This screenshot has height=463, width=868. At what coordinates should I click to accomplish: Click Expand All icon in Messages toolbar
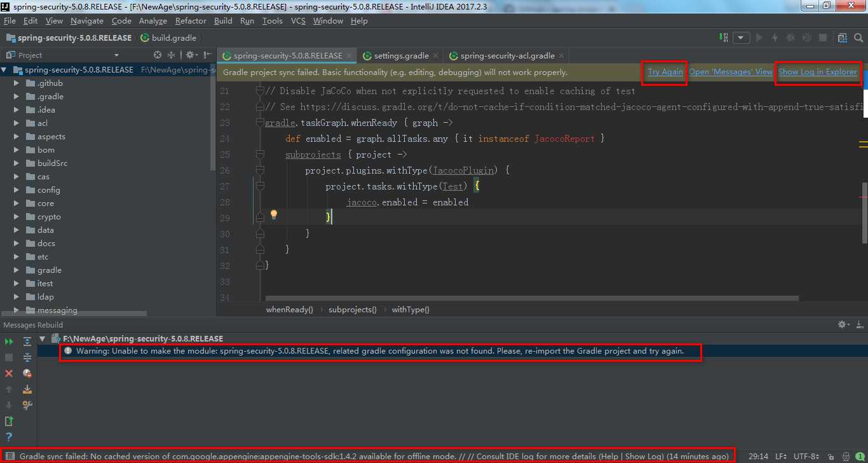(x=27, y=342)
